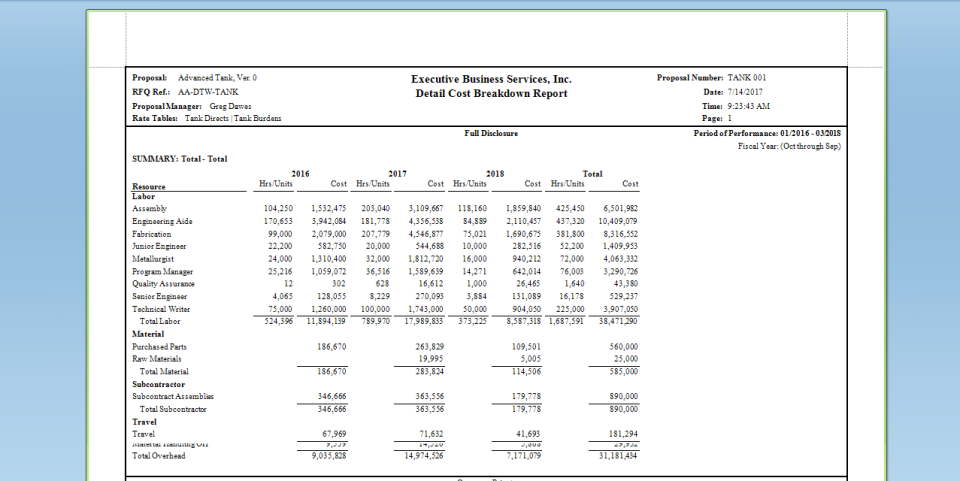Click the 'Total' column group header
960x481 pixels.
(592, 174)
